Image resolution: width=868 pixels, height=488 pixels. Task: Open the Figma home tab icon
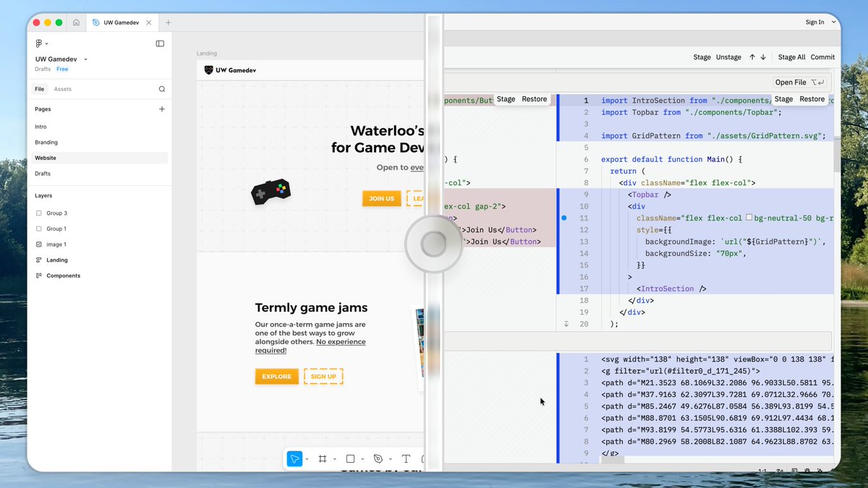point(76,22)
